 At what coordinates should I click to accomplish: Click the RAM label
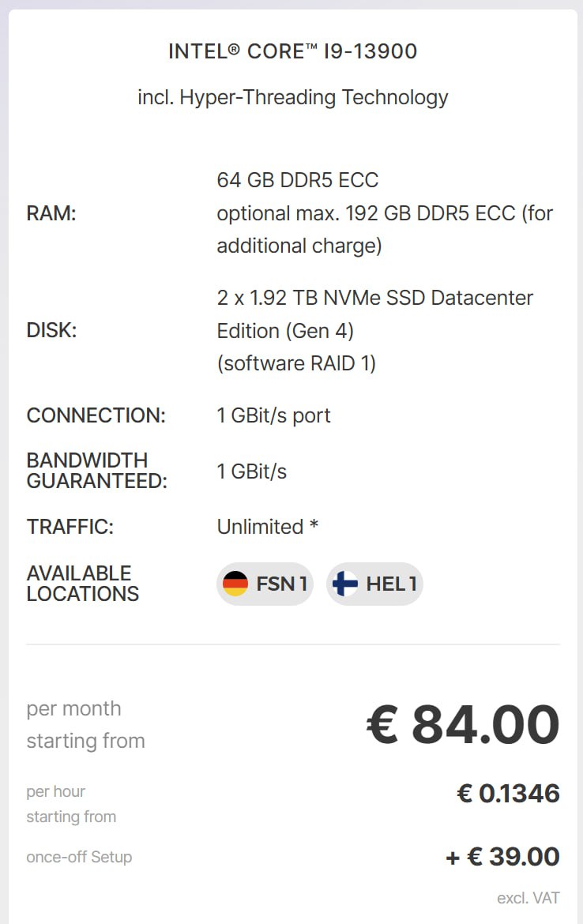(x=51, y=213)
